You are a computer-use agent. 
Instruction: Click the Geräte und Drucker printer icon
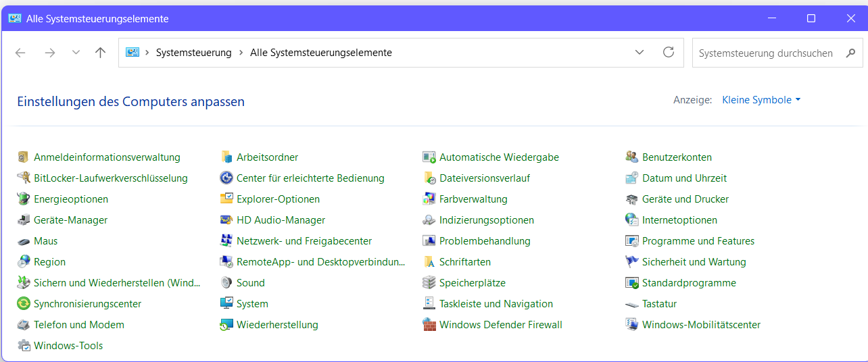tap(632, 199)
